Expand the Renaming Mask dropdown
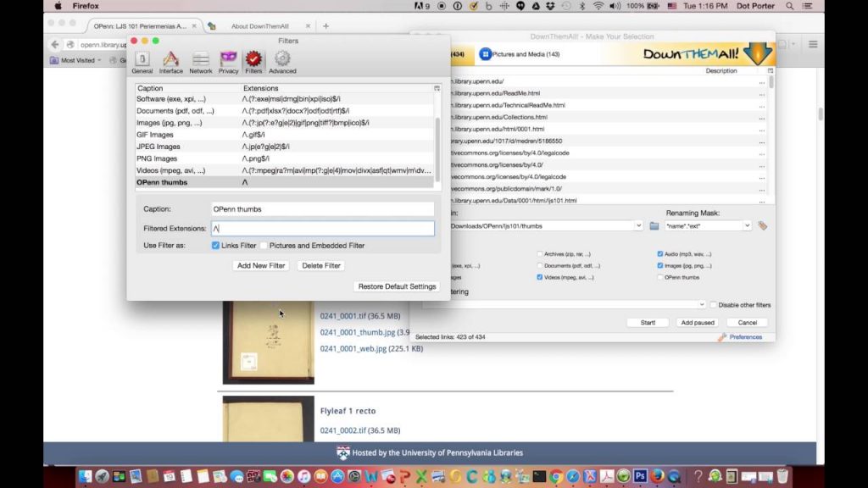Screen dimensions: 868x488 (x=747, y=225)
